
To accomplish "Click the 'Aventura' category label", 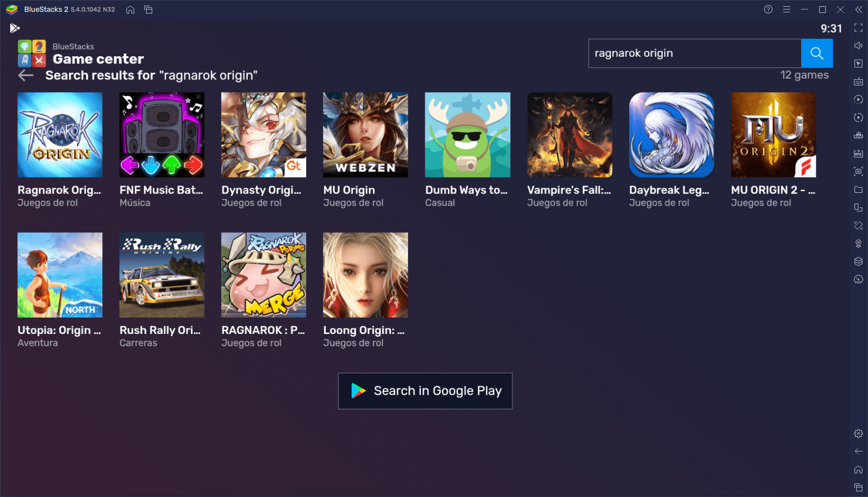I will [x=38, y=343].
